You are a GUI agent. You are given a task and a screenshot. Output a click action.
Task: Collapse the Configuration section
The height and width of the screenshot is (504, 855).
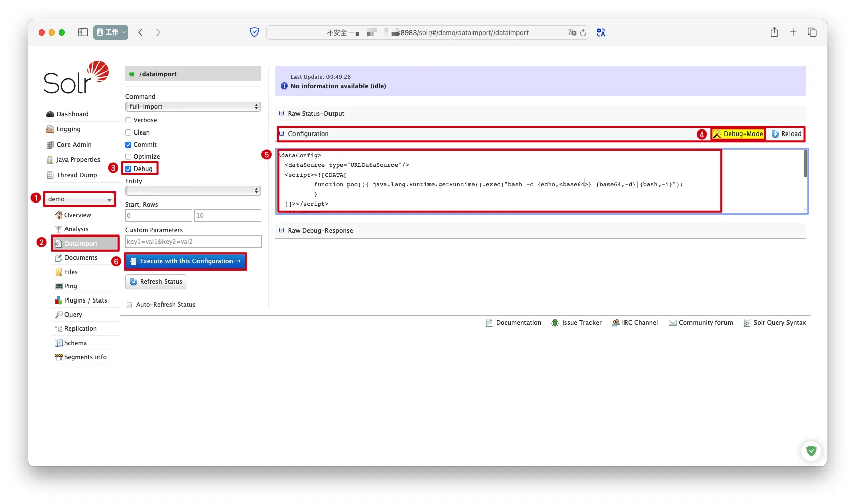tap(281, 134)
